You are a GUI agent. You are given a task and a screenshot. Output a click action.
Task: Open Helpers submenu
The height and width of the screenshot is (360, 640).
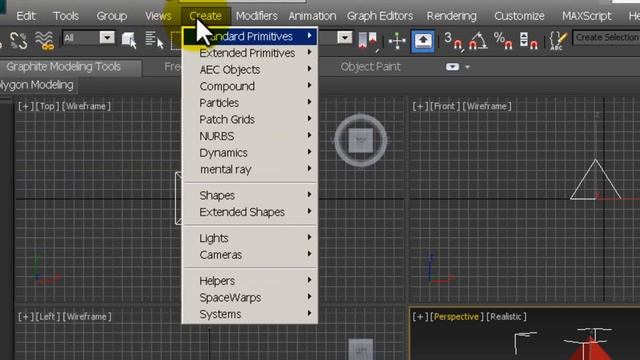[250, 281]
